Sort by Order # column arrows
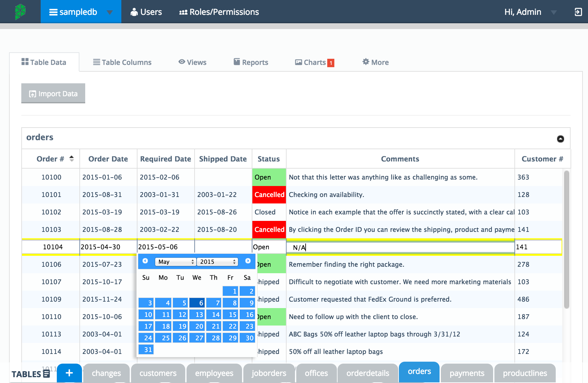 (x=72, y=159)
